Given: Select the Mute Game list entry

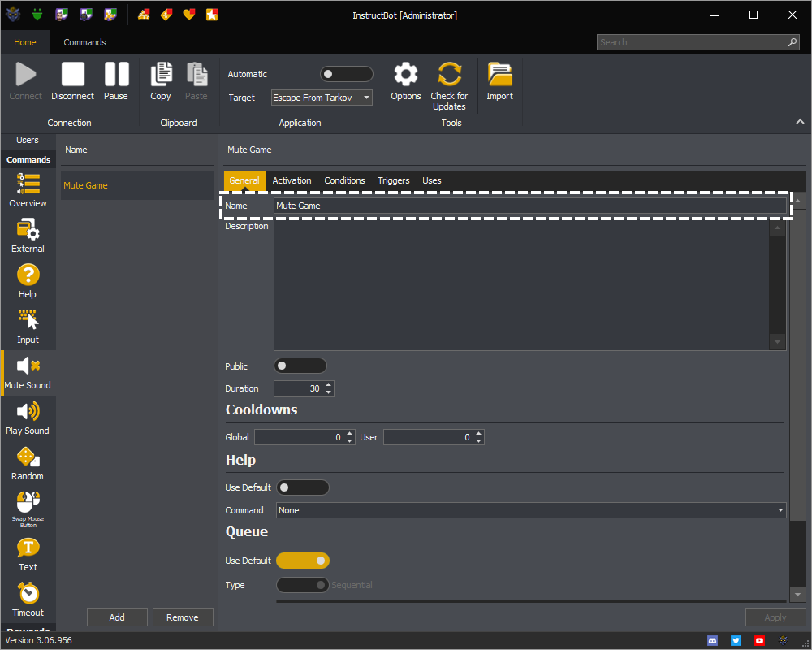Looking at the screenshot, I should pyautogui.click(x=137, y=185).
